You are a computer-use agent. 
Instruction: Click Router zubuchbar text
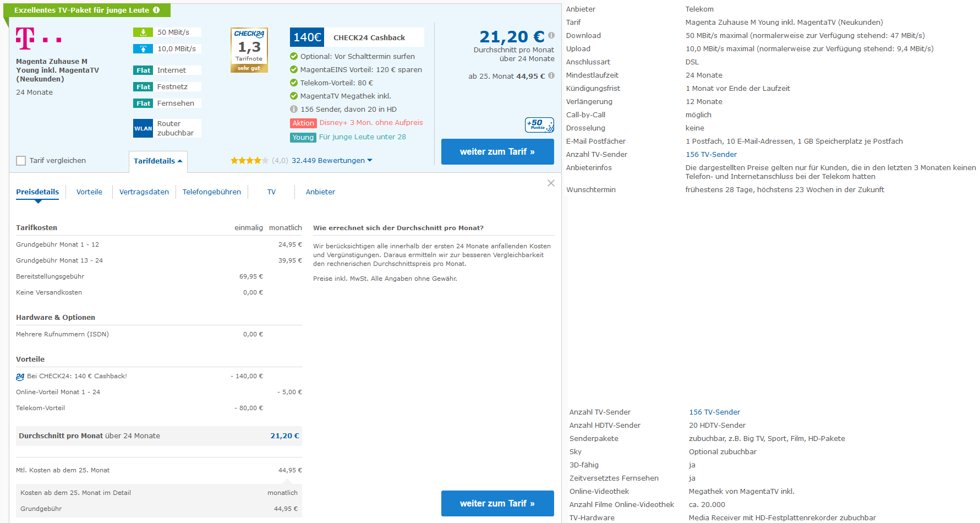click(x=176, y=128)
